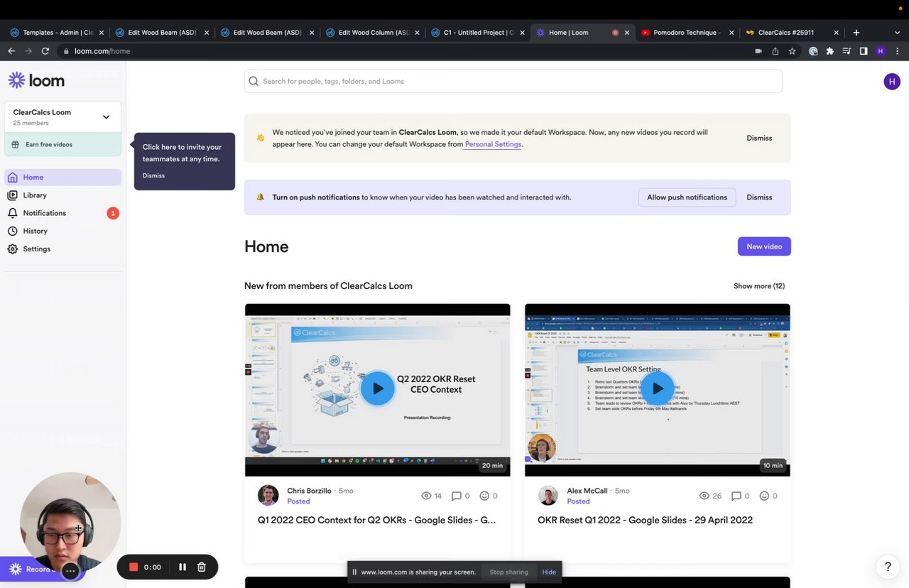Hide the screen sharing notice

[x=549, y=572]
